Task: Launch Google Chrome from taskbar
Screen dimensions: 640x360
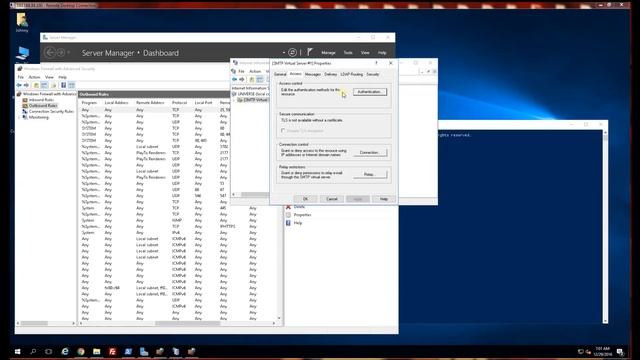Action: pyautogui.click(x=81, y=351)
